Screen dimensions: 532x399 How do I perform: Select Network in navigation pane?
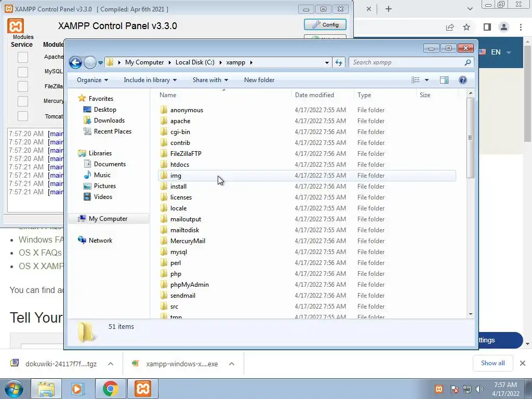pos(100,241)
